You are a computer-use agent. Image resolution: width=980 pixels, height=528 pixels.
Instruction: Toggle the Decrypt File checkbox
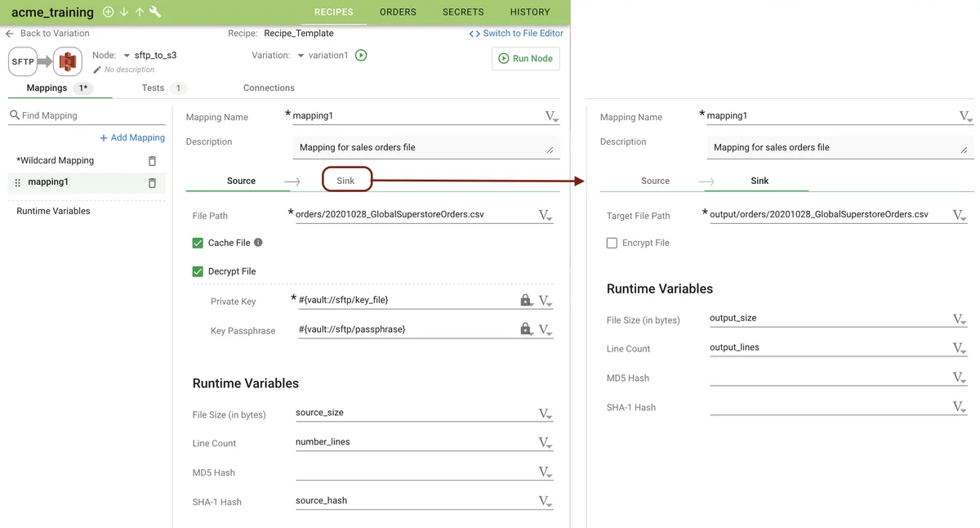point(198,271)
